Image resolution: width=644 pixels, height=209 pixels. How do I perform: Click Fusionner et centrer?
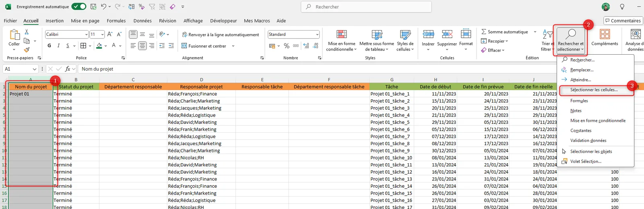[x=204, y=46]
